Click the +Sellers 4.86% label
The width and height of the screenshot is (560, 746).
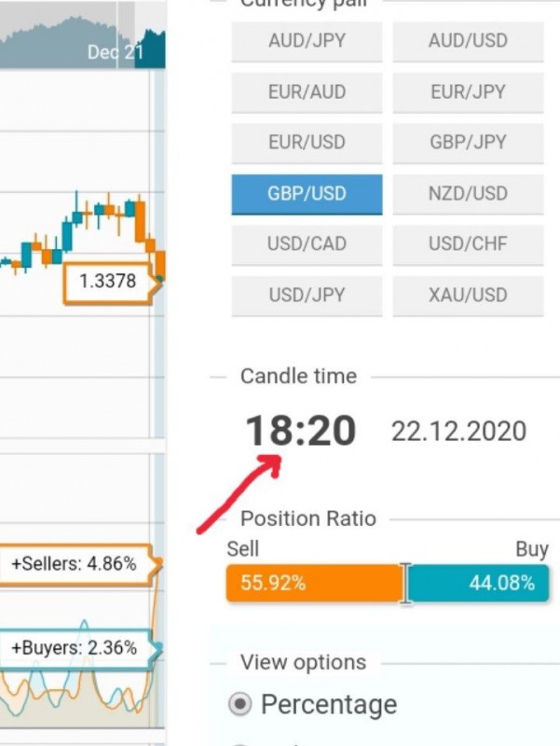pos(75,564)
